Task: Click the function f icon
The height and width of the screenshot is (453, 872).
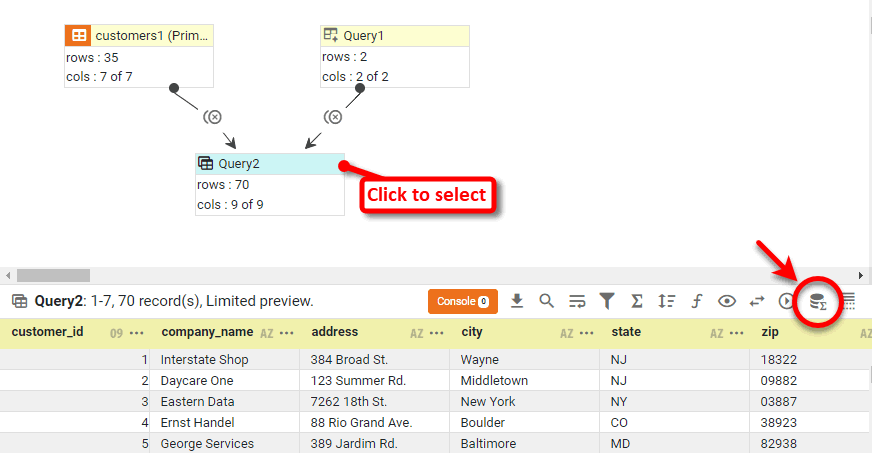Action: (x=697, y=301)
